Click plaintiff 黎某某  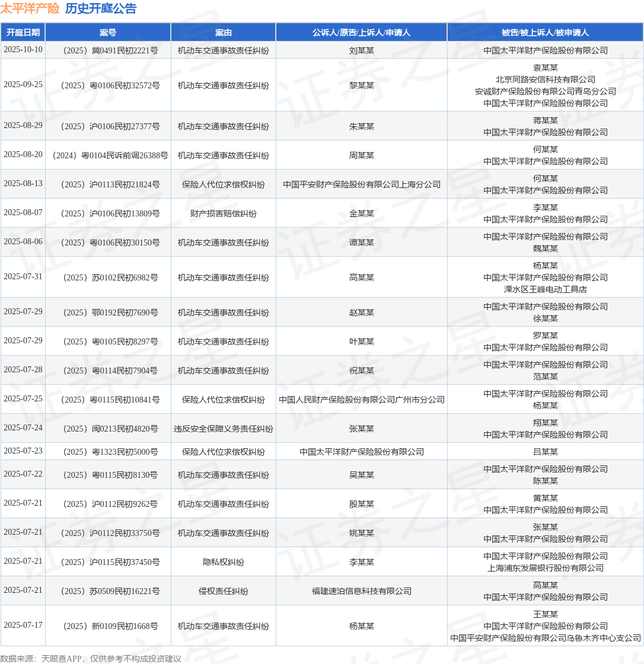point(361,85)
